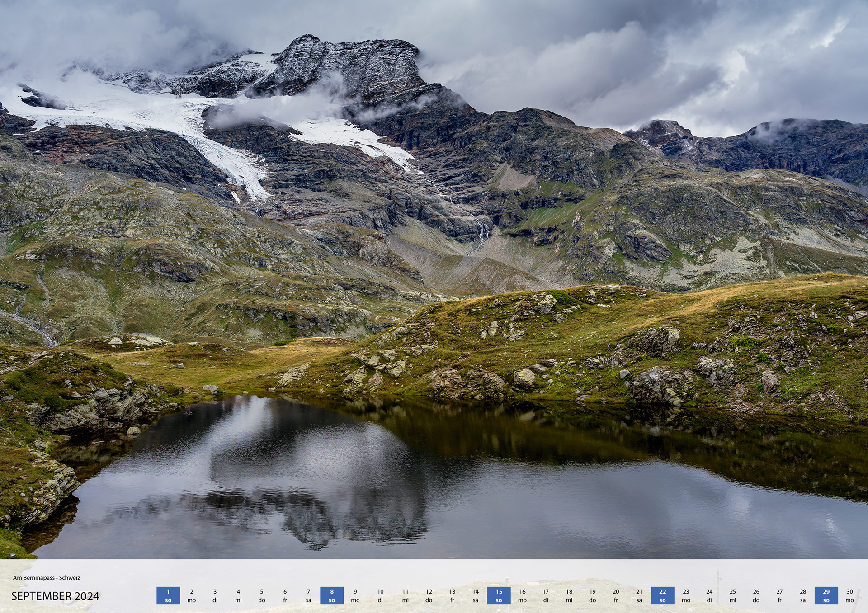Select highlighted Sunday 15
This screenshot has width=868, height=613.
point(499,595)
